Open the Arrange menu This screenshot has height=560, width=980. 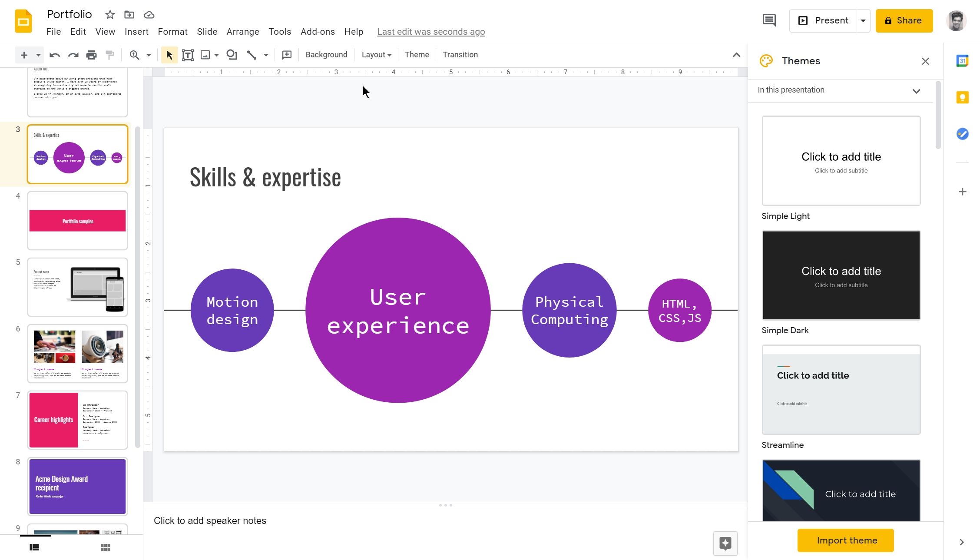(x=242, y=32)
